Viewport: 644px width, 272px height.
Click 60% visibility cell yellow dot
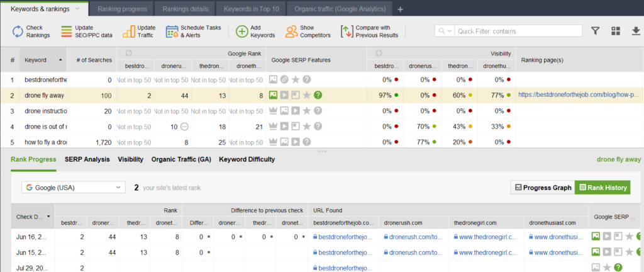point(470,95)
